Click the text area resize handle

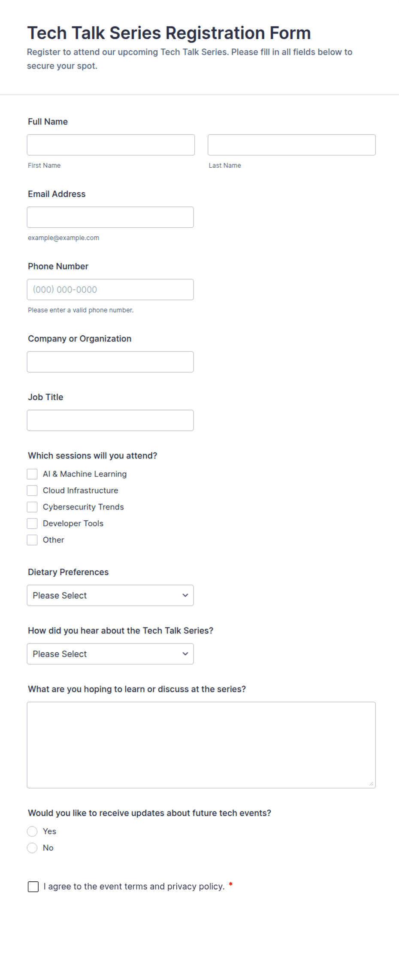coord(371,784)
